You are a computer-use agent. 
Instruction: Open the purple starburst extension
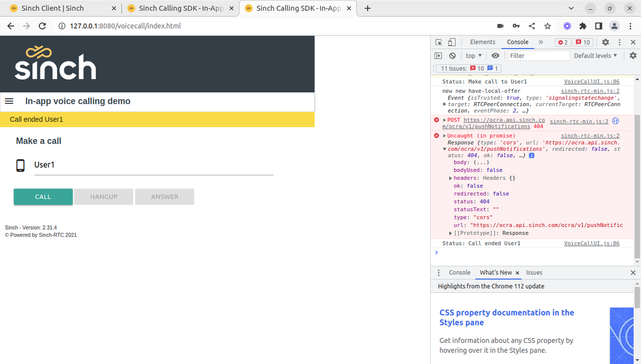[x=567, y=26]
